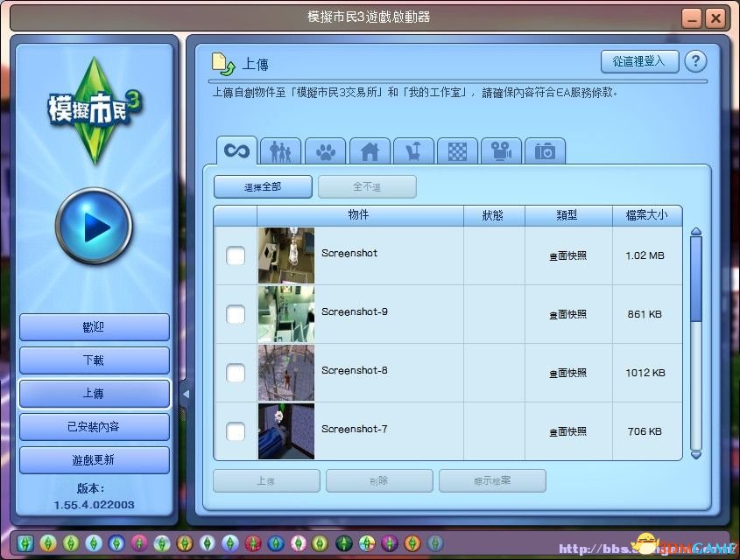Sort the list by the 類型 column header
Screen dimensions: 740x560
tap(568, 215)
